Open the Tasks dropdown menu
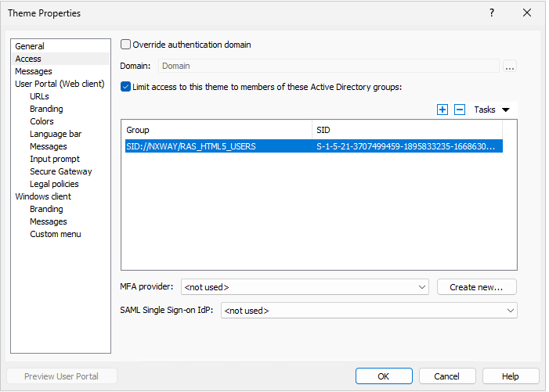Screen dimensions: 549x392 coord(491,110)
